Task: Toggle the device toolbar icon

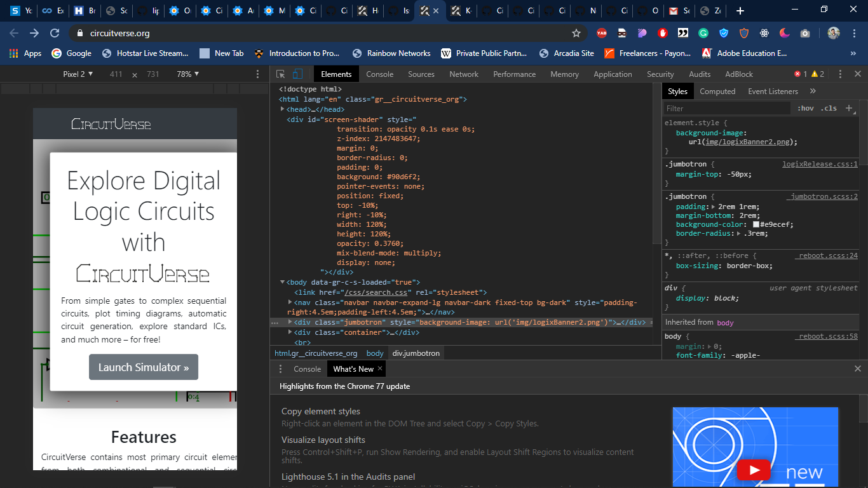Action: [x=298, y=74]
